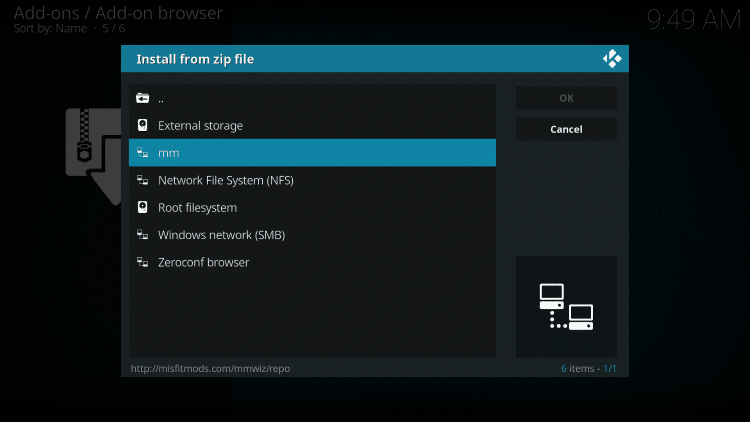This screenshot has height=422, width=750.
Task: Click the Root filesystem drive icon
Action: point(143,208)
